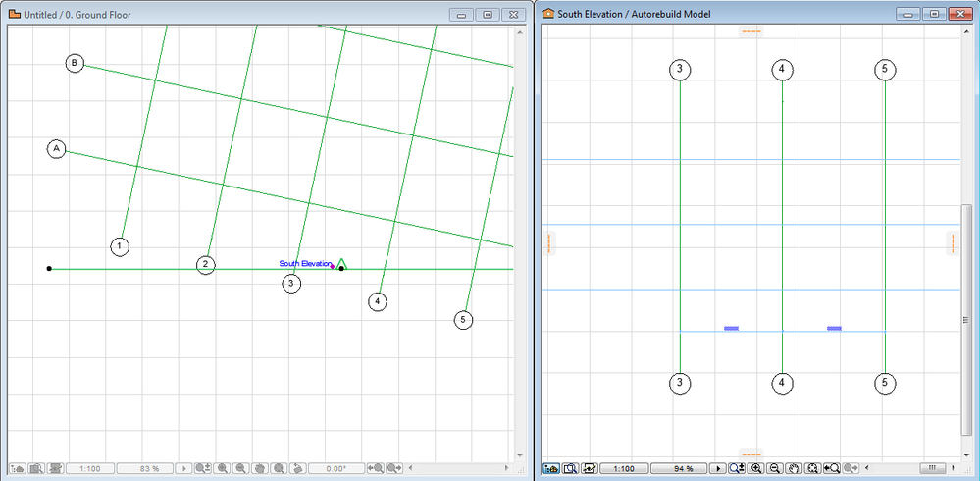
Task: Click top orange edge handle in South Elevation
Action: [750, 31]
